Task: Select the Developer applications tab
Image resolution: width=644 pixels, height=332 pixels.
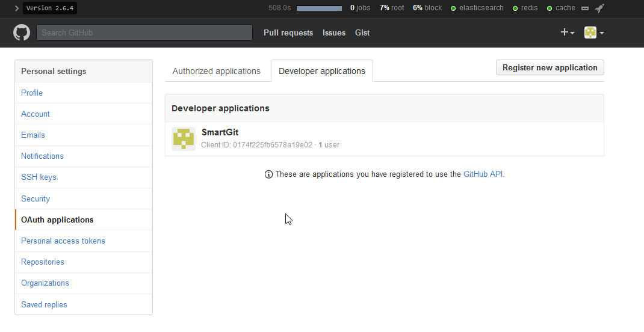Action: pyautogui.click(x=322, y=71)
